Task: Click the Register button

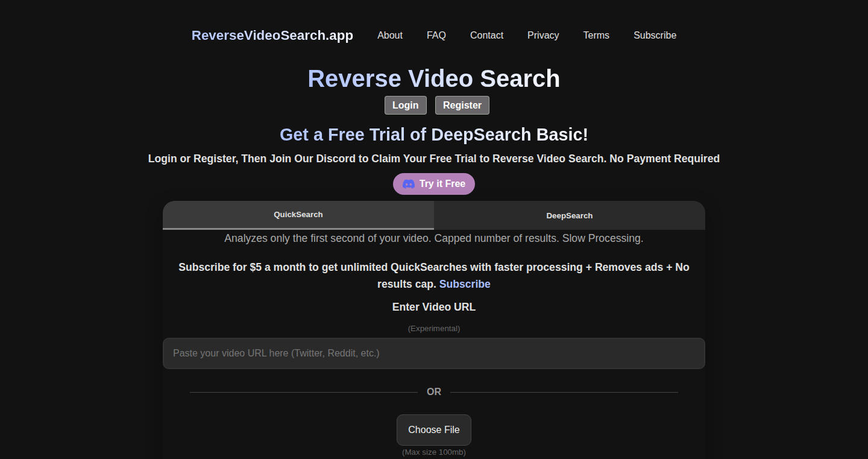Action: [x=462, y=105]
